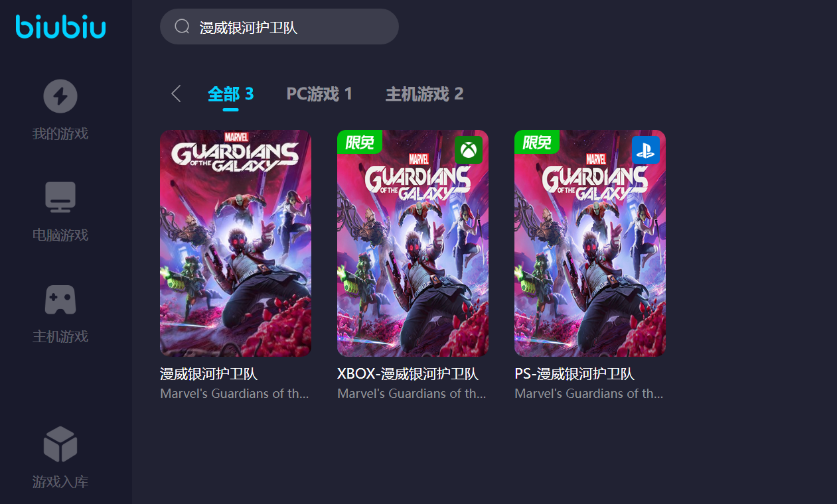Open the PC games monitor icon
The width and height of the screenshot is (837, 504).
(60, 197)
